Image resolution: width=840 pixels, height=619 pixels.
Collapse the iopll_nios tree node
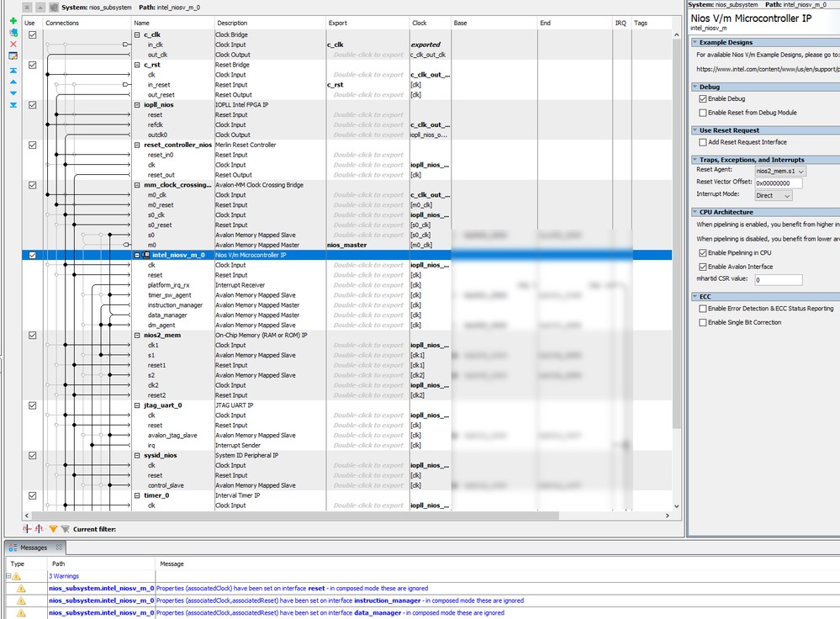(x=137, y=105)
